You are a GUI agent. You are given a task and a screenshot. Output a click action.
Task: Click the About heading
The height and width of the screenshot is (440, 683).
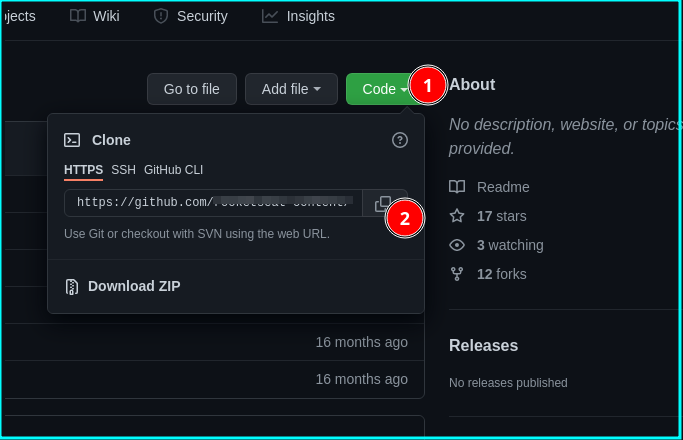(472, 85)
